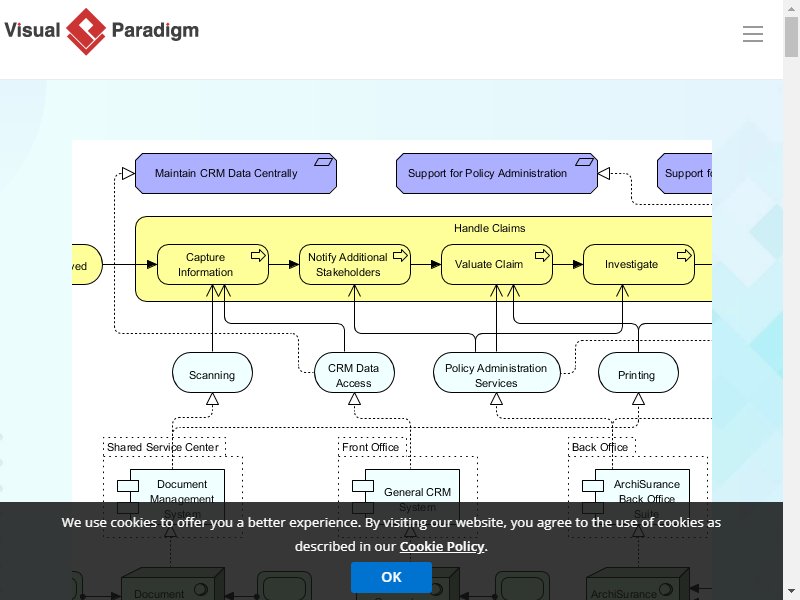The height and width of the screenshot is (600, 800).
Task: Open the hamburger navigation menu
Action: (x=753, y=34)
